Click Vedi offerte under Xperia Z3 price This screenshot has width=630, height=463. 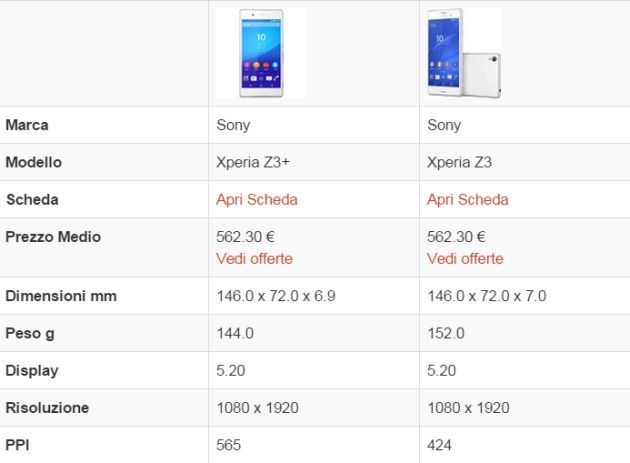(465, 258)
